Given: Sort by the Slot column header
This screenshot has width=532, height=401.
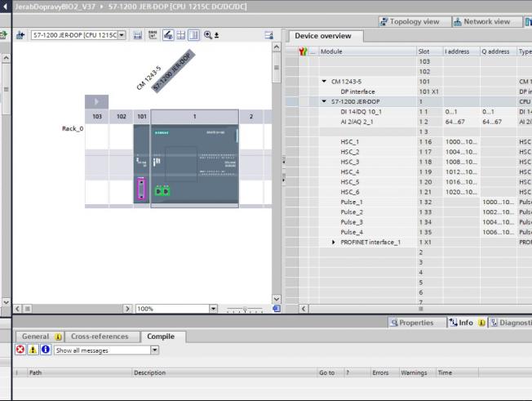Looking at the screenshot, I should (429, 51).
